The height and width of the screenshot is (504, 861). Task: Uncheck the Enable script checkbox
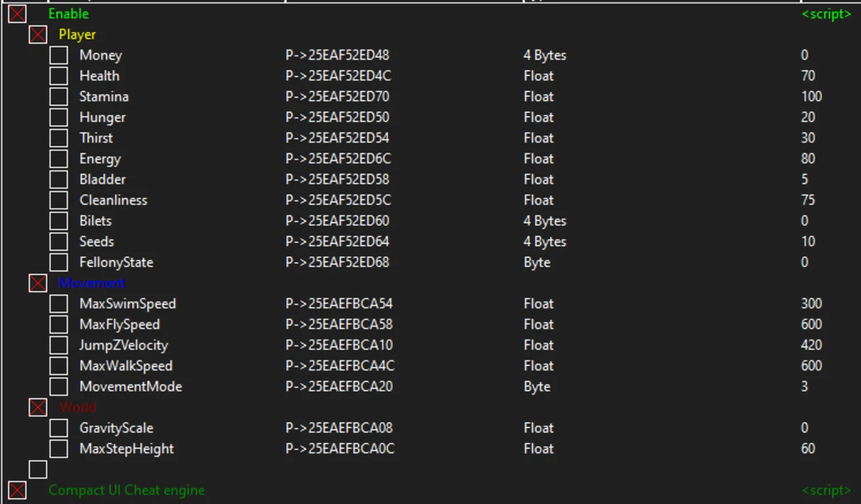pos(17,14)
